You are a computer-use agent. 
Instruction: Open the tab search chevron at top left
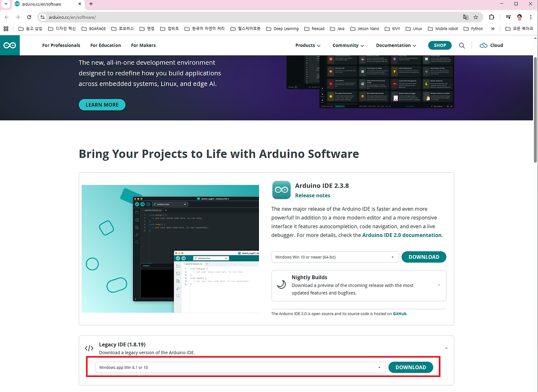pyautogui.click(x=5, y=4)
